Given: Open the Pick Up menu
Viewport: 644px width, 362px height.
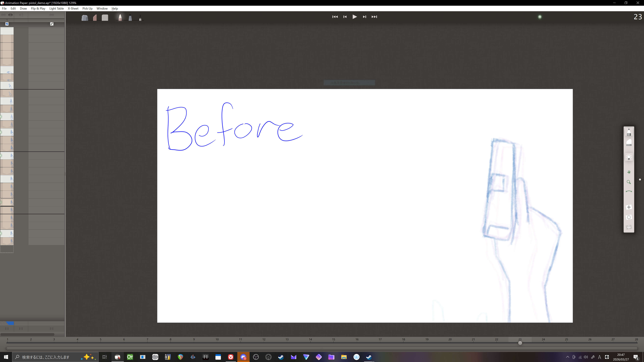Looking at the screenshot, I should coord(87,9).
